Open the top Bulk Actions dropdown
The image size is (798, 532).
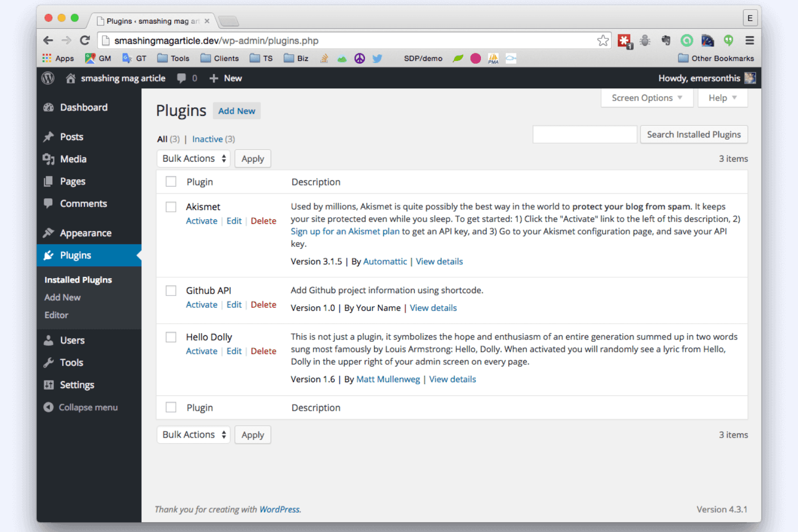click(x=194, y=158)
